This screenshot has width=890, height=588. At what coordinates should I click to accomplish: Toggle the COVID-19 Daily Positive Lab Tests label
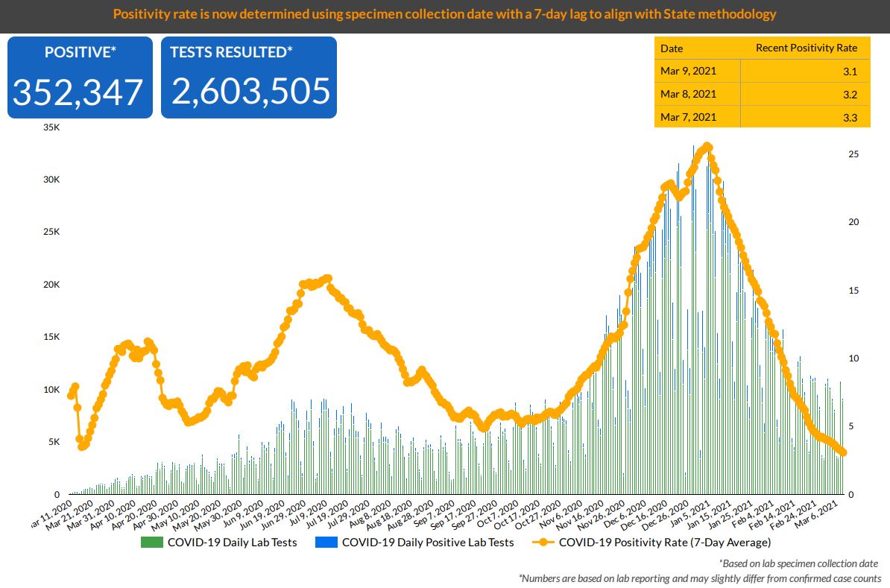[x=427, y=543]
